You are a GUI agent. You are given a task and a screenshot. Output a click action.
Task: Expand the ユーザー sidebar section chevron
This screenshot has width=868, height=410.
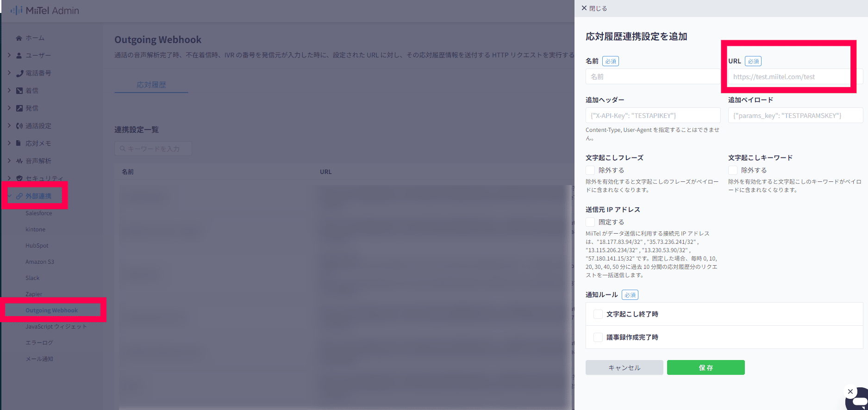(x=9, y=56)
